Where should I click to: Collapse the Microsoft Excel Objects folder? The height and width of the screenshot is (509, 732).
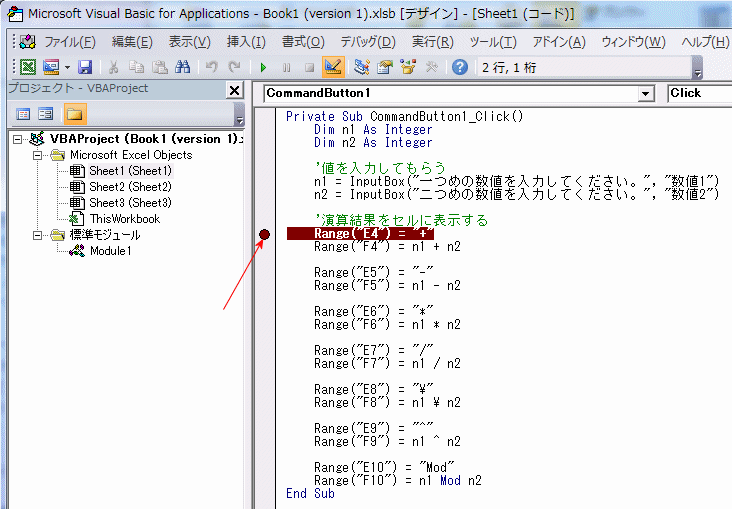click(37, 155)
